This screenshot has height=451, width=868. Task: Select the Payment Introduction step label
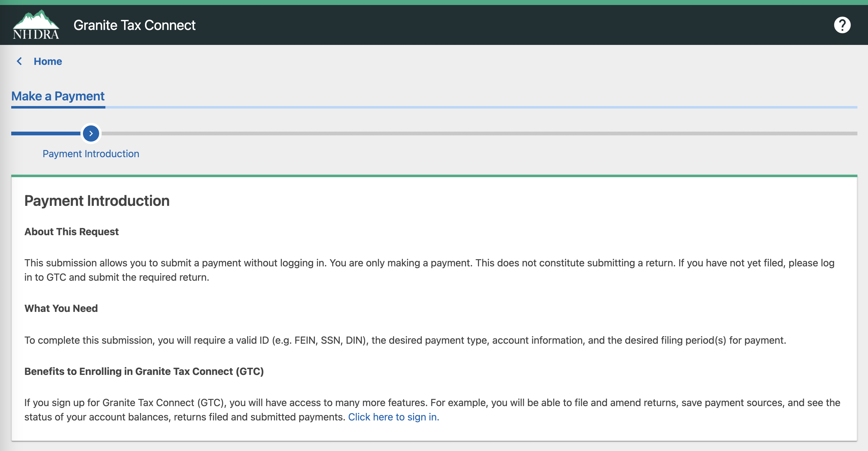click(91, 154)
